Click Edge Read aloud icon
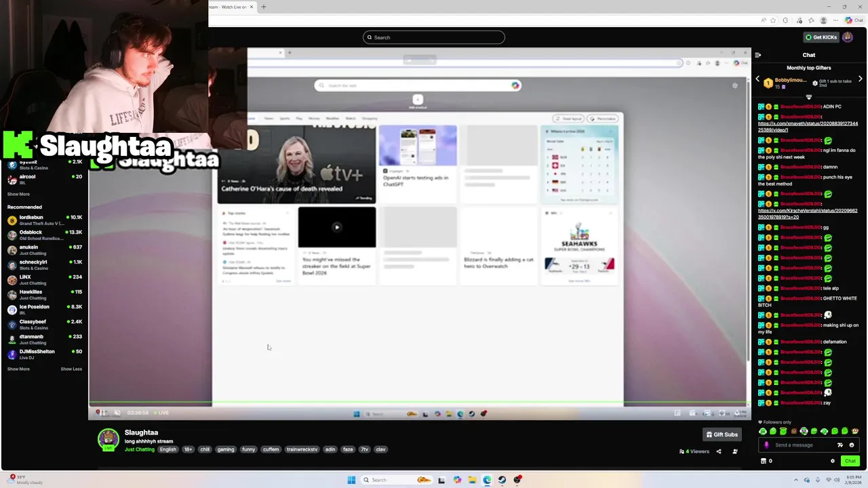The height and width of the screenshot is (488, 868). pos(764,21)
